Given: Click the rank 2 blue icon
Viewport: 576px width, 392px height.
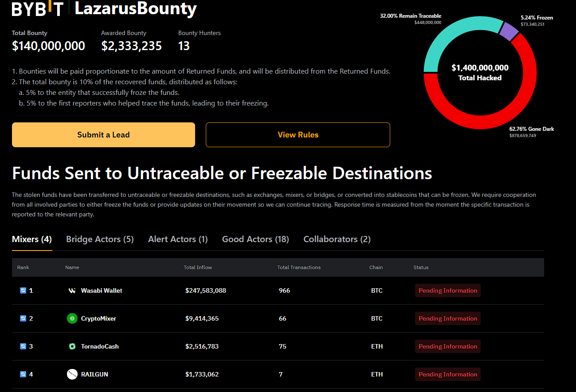Looking at the screenshot, I should click(23, 318).
